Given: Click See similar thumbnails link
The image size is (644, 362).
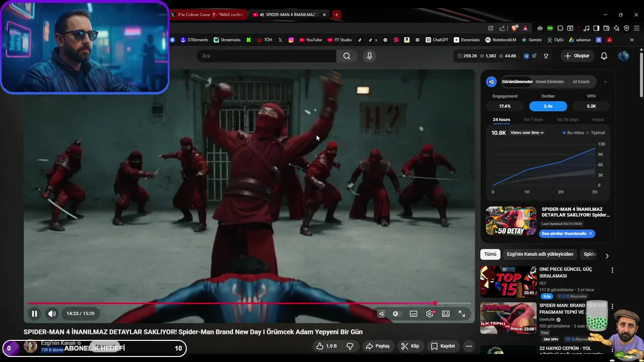Looking at the screenshot, I should coord(567,234).
